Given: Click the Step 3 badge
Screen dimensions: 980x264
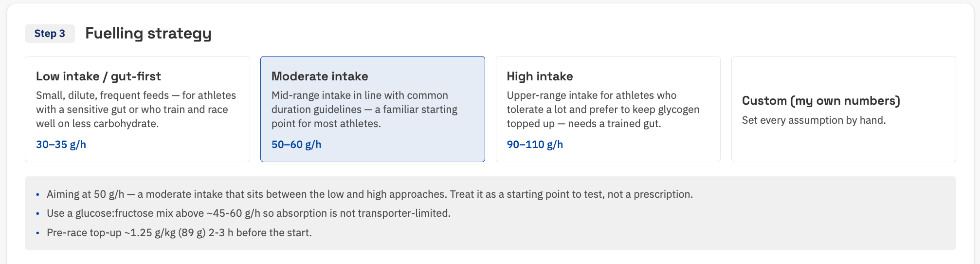Looking at the screenshot, I should point(50,34).
